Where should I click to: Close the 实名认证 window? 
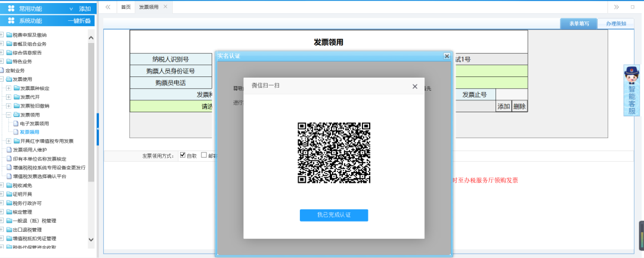[447, 56]
